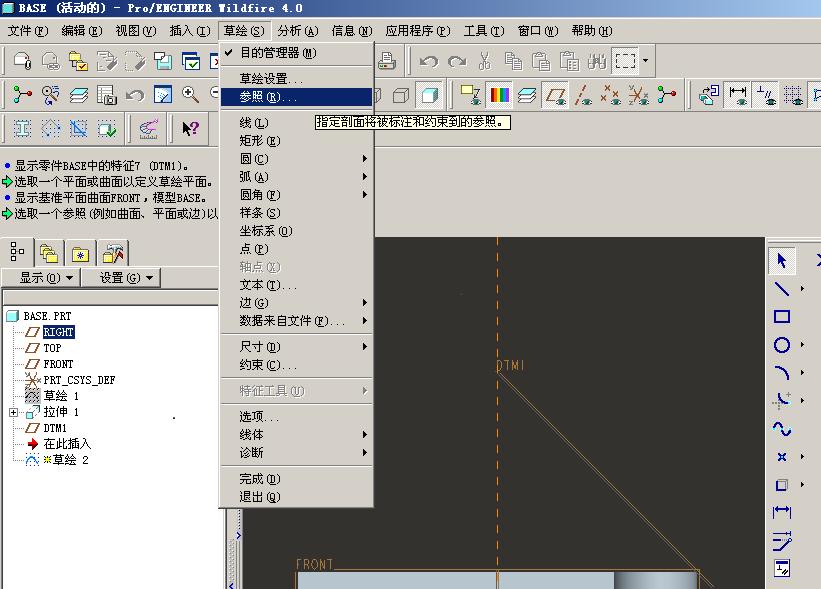
Task: Open the 文件(F) menu
Action: [x=27, y=31]
